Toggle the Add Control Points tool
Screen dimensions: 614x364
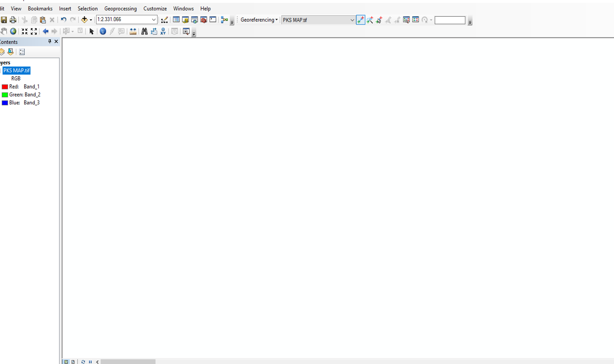click(360, 20)
